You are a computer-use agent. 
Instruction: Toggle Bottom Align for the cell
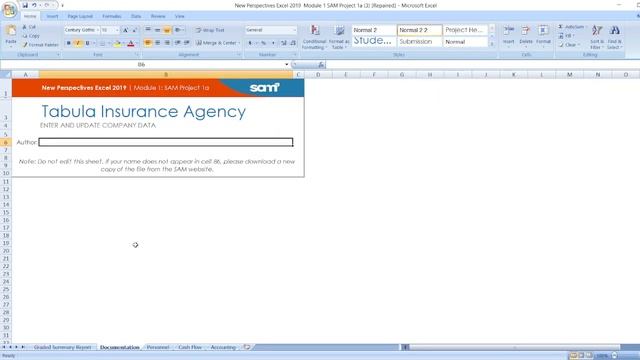point(167,30)
